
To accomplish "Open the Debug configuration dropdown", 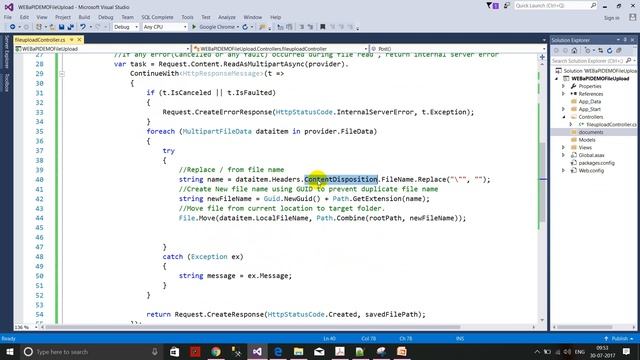I will tap(126, 27).
